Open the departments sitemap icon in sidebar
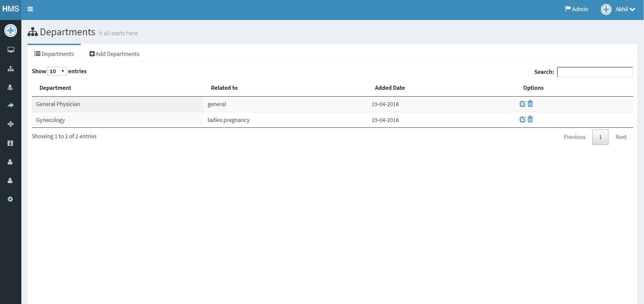 coord(11,69)
